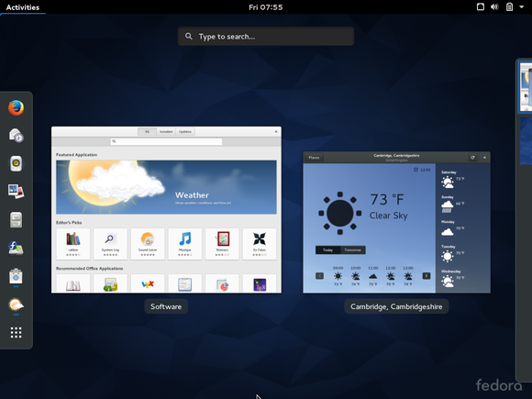Click the volume icon in top bar
The height and width of the screenshot is (399, 532).
tap(494, 6)
